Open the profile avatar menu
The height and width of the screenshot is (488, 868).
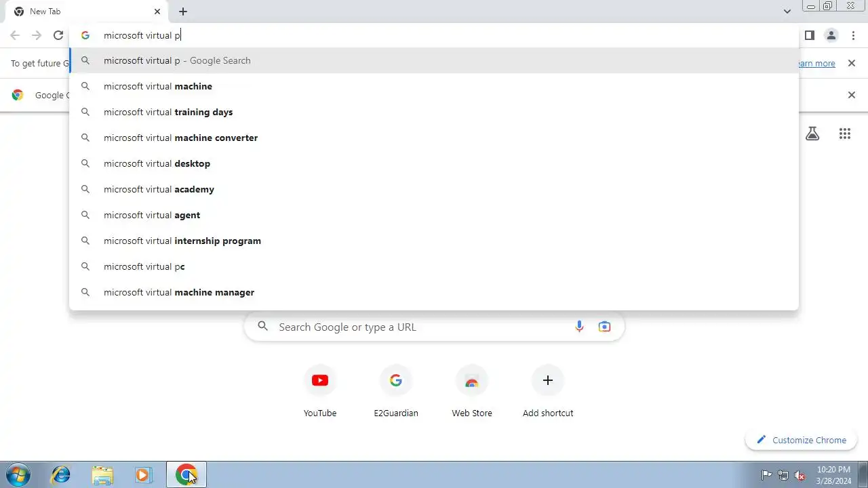[831, 35]
